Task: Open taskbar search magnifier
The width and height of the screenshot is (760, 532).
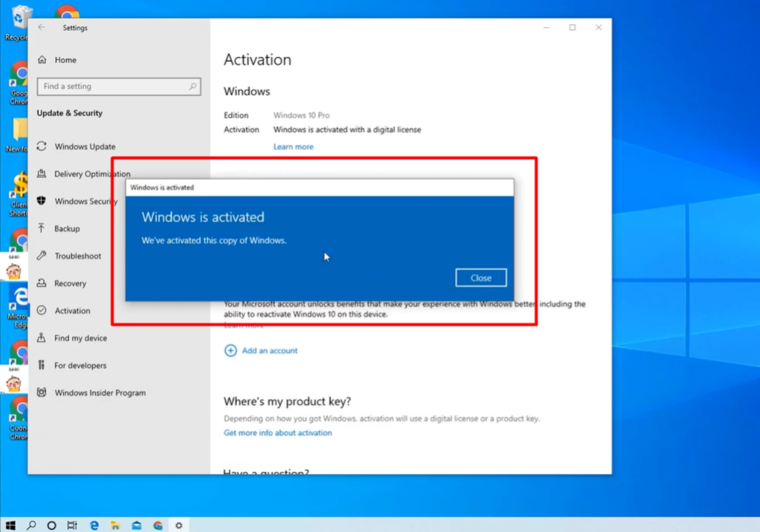Action: [x=31, y=525]
